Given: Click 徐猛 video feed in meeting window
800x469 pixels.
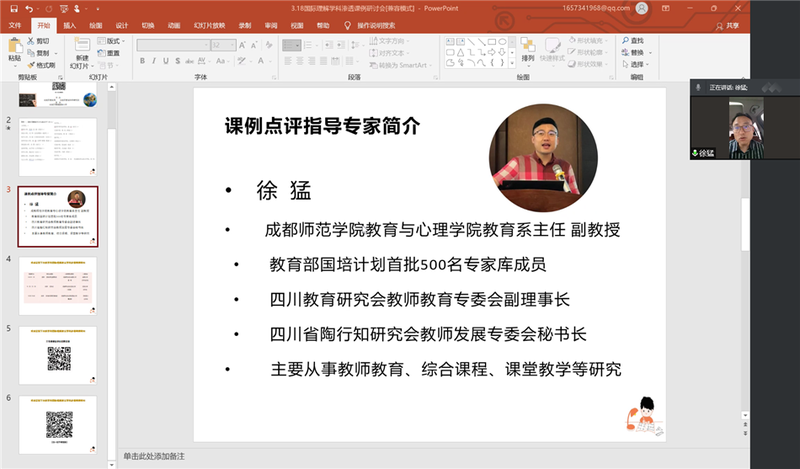Looking at the screenshot, I should click(745, 128).
